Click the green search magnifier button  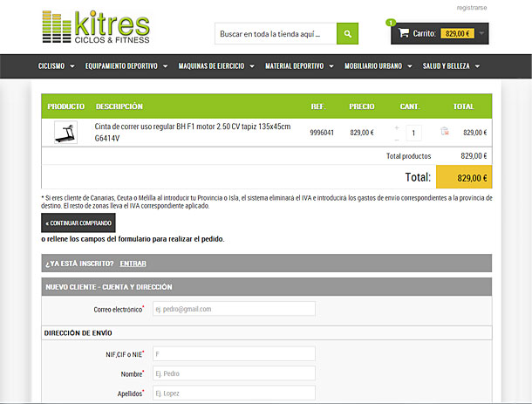pyautogui.click(x=347, y=34)
